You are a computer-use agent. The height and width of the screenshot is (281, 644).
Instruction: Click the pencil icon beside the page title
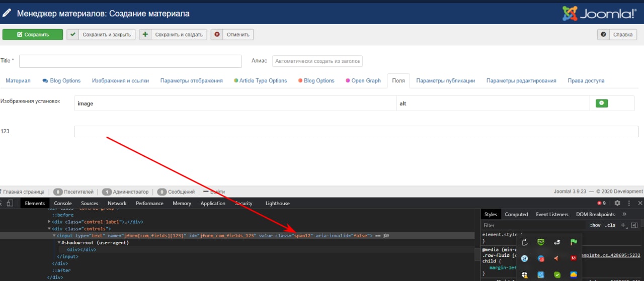pyautogui.click(x=7, y=14)
